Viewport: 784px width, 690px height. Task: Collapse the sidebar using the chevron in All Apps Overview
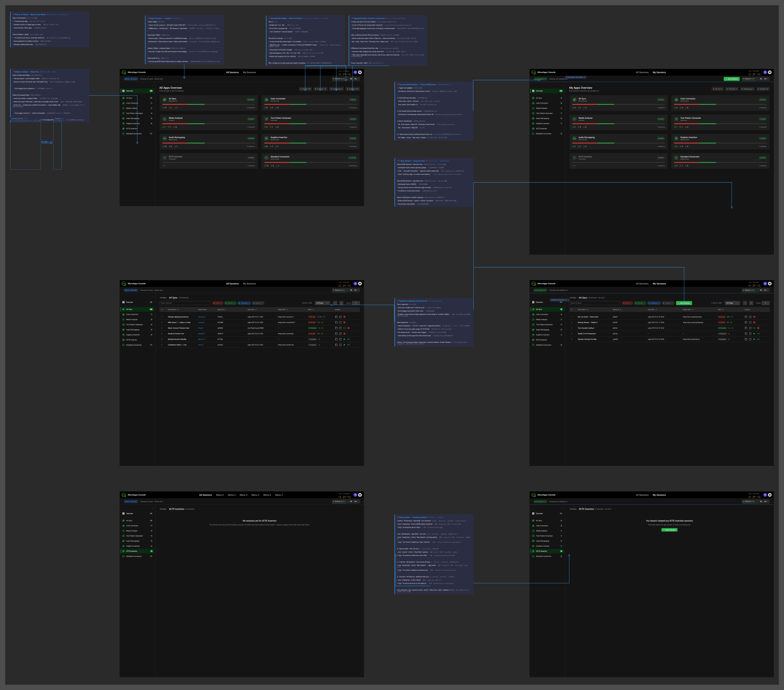click(x=152, y=85)
